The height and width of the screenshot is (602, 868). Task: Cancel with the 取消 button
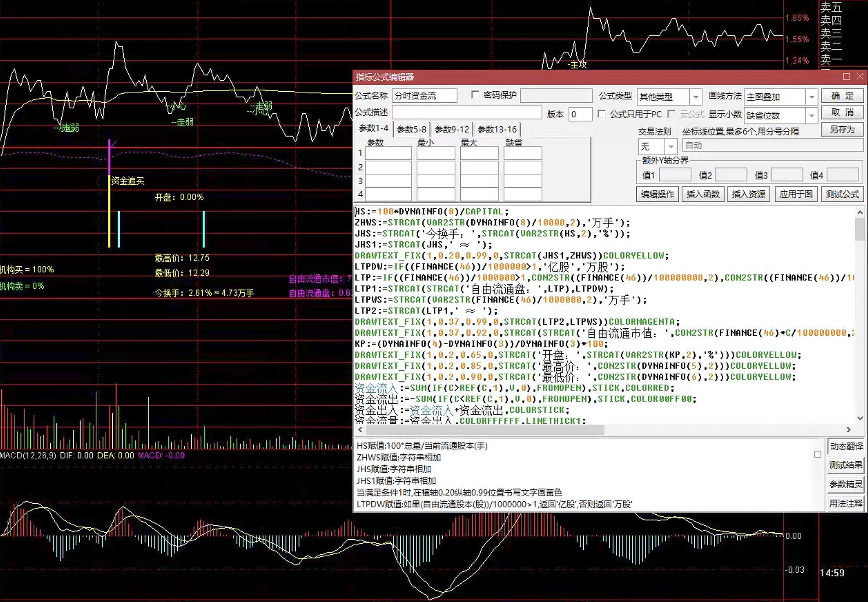click(x=842, y=112)
